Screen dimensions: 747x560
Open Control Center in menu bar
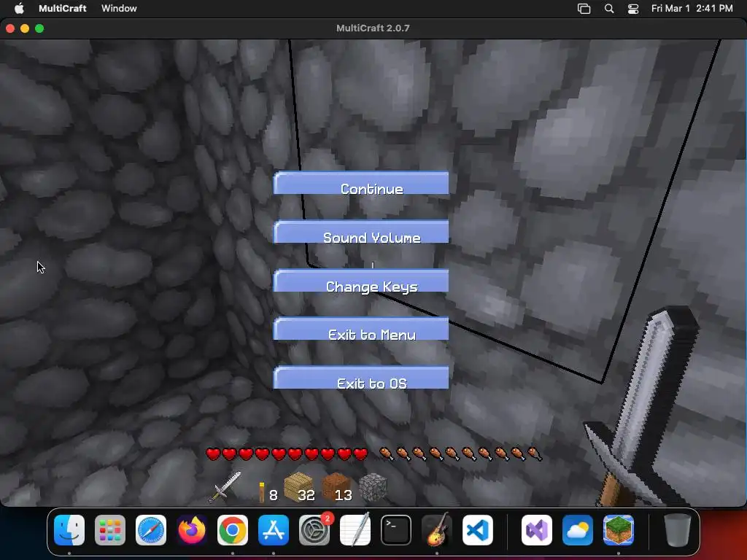(x=633, y=9)
